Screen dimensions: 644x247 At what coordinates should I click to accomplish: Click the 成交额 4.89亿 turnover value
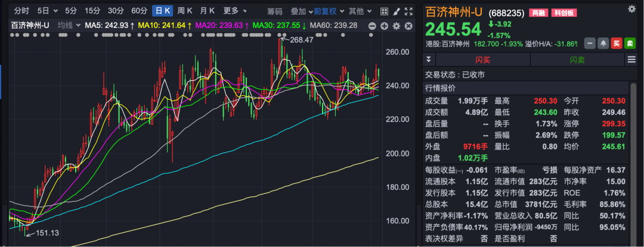pyautogui.click(x=476, y=112)
